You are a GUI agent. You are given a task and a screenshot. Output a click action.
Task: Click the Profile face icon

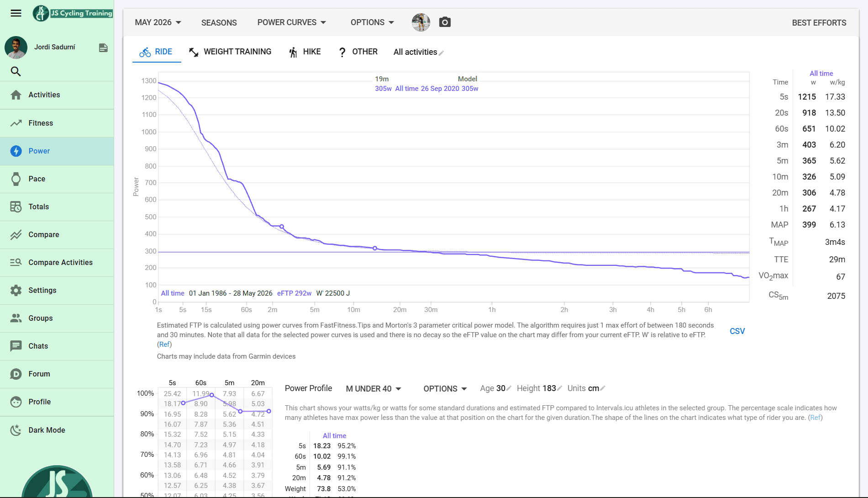pos(16,402)
